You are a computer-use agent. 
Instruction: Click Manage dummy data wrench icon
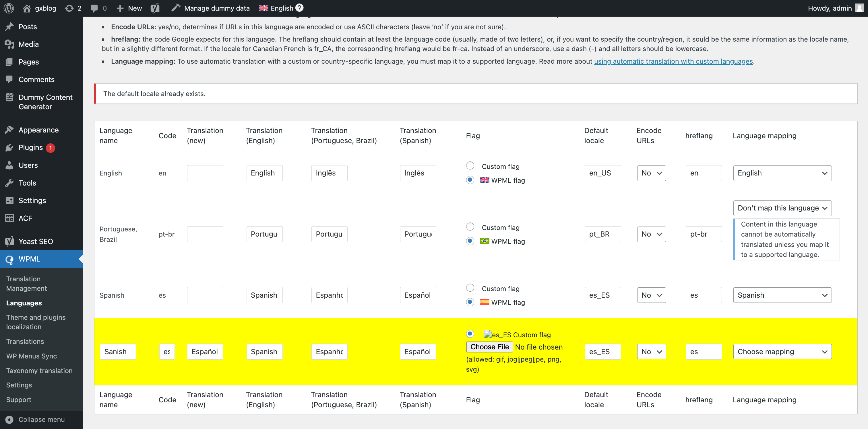coord(176,7)
